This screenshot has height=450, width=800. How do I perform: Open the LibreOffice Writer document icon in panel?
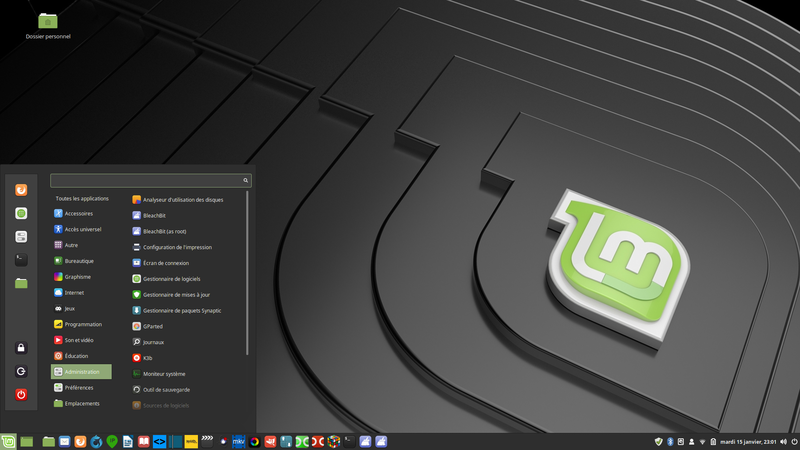point(128,442)
